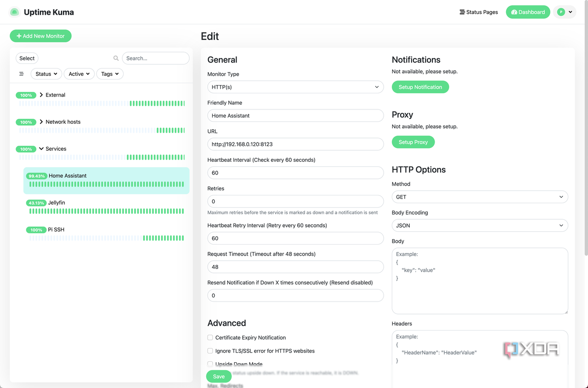Image resolution: width=588 pixels, height=388 pixels.
Task: Open Status Pages from header
Action: coord(479,12)
